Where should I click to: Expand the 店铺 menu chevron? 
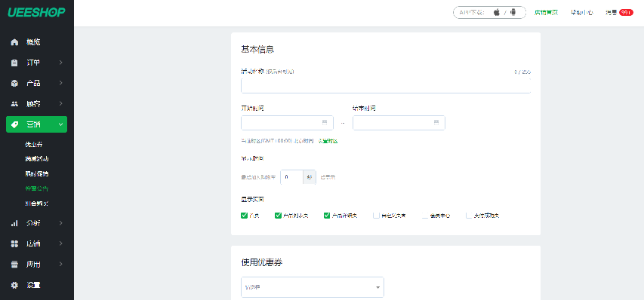pyautogui.click(x=61, y=244)
